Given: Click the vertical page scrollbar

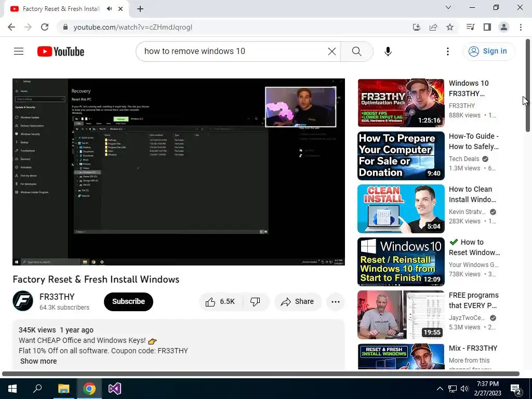Looking at the screenshot, I should pos(528,86).
